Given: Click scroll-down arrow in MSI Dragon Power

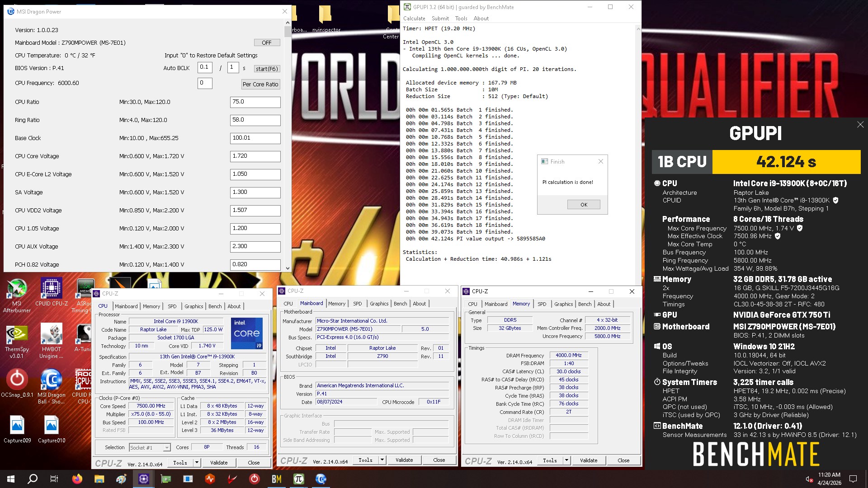Looking at the screenshot, I should coord(288,268).
